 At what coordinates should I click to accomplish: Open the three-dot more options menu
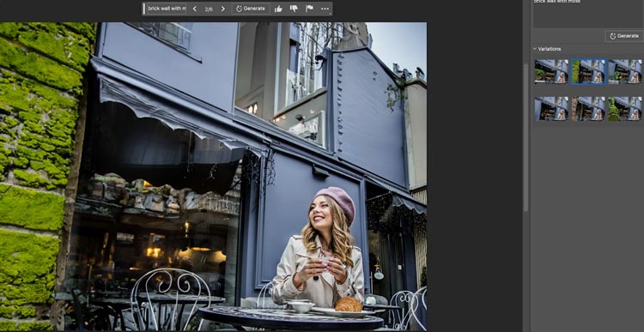pos(325,9)
